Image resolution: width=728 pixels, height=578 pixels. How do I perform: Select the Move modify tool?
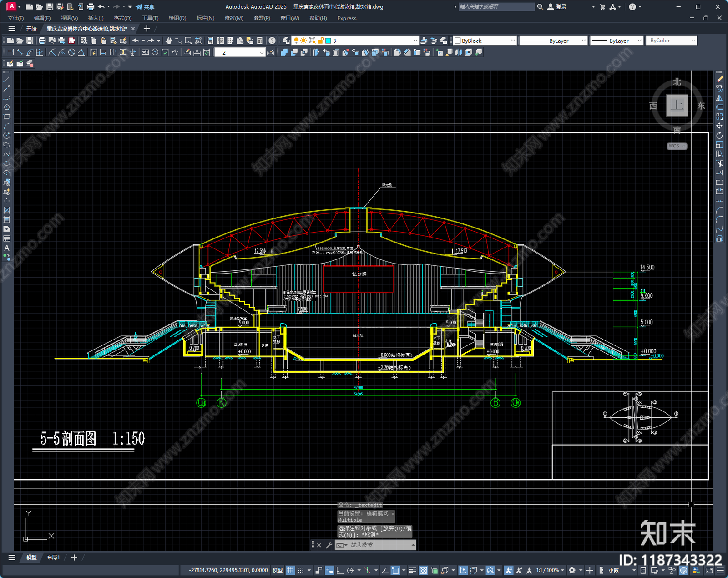point(719,126)
